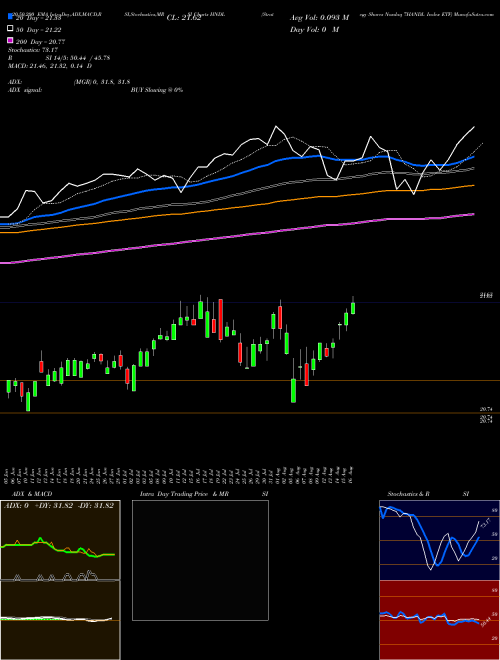
Task: Click the 'ADX & MACD' panel title
Action: click(x=32, y=494)
